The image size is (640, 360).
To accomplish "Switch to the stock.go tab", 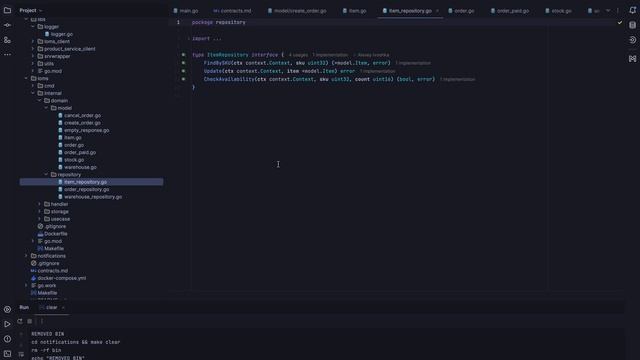I will tap(558, 11).
